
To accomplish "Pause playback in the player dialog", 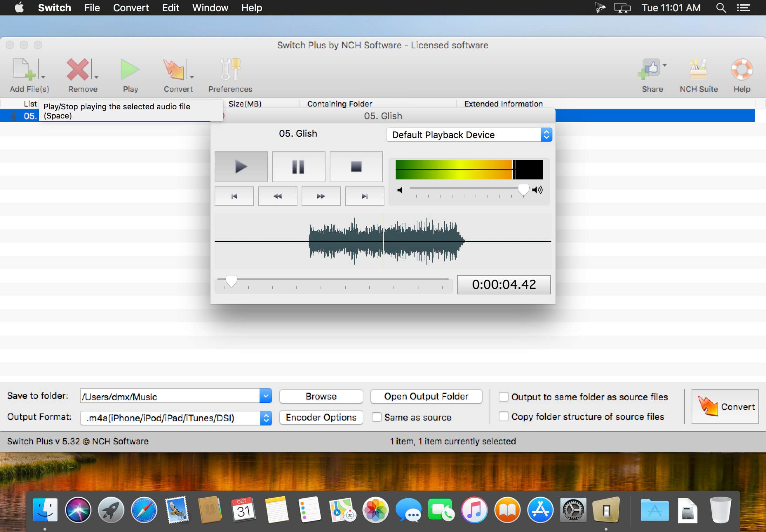I will pos(298,167).
